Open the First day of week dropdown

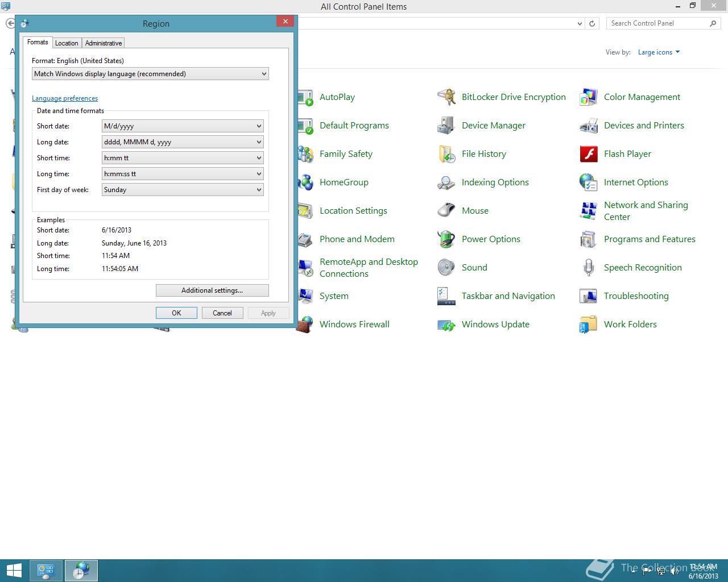click(183, 190)
